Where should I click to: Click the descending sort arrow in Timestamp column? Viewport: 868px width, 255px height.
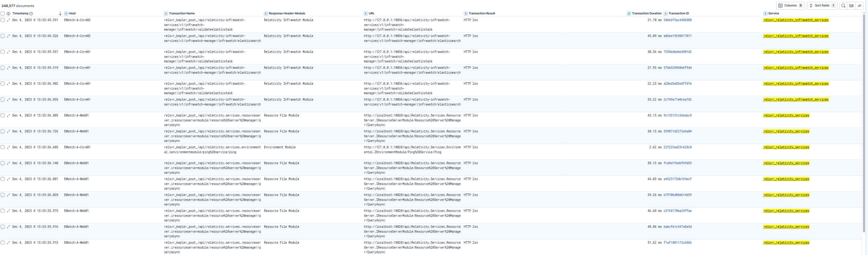pyautogui.click(x=60, y=13)
